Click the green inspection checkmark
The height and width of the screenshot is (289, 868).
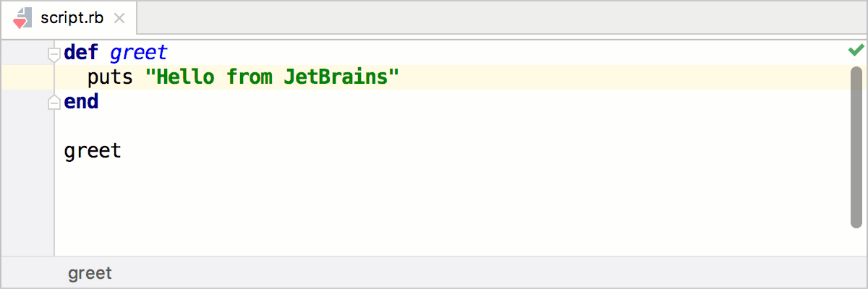[x=856, y=51]
